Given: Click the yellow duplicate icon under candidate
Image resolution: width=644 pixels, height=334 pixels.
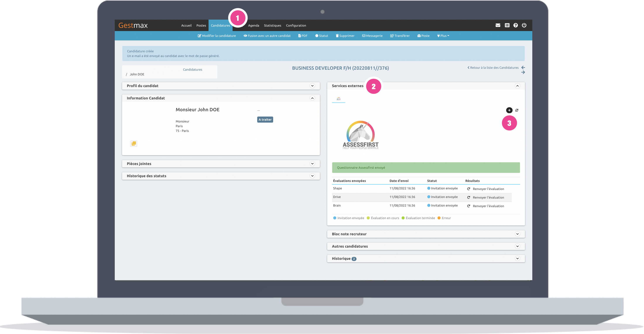Looking at the screenshot, I should coord(134,143).
